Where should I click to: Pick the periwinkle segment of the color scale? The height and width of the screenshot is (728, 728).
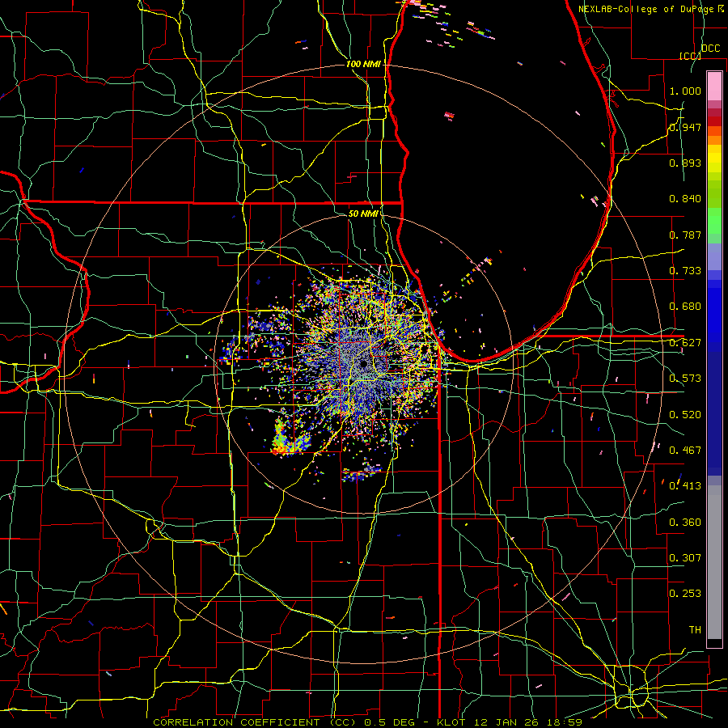714,256
